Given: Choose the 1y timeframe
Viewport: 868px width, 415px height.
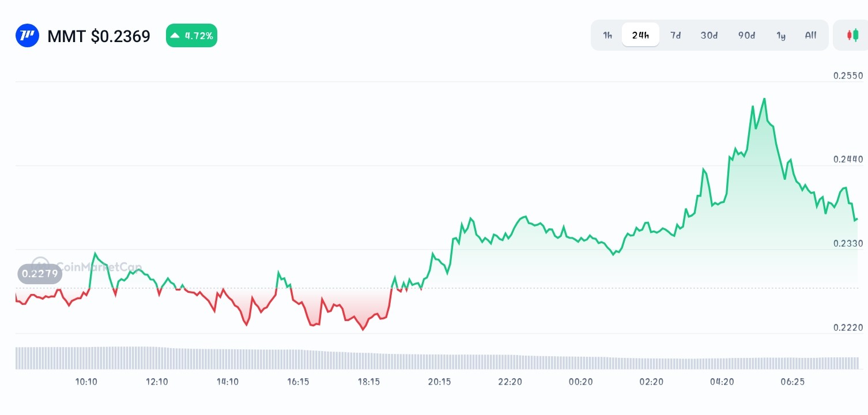Looking at the screenshot, I should coord(781,35).
